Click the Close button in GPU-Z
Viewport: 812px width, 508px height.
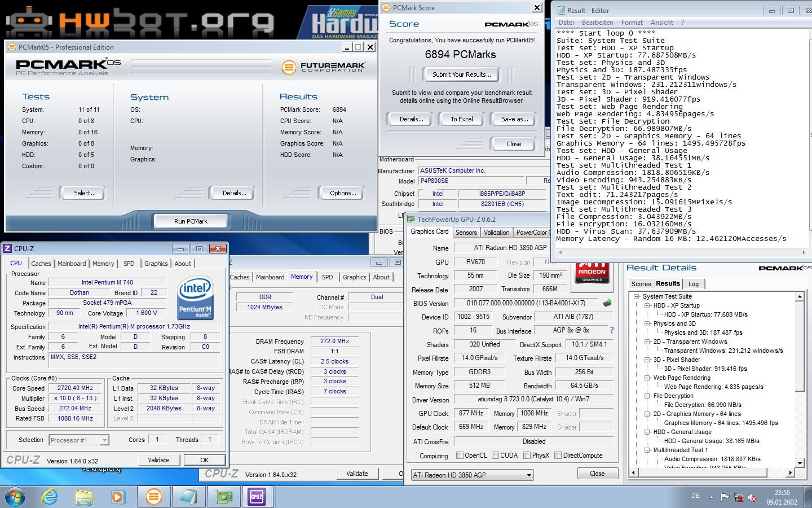click(597, 474)
